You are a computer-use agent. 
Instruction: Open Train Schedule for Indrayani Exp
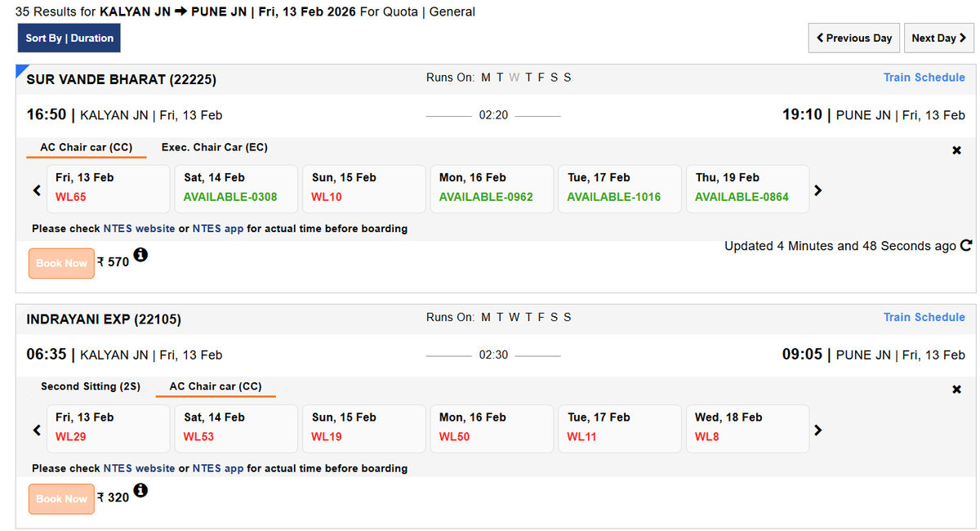[924, 318]
